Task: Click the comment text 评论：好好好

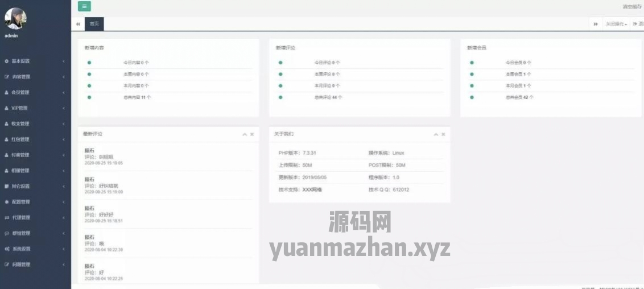Action: click(x=98, y=214)
